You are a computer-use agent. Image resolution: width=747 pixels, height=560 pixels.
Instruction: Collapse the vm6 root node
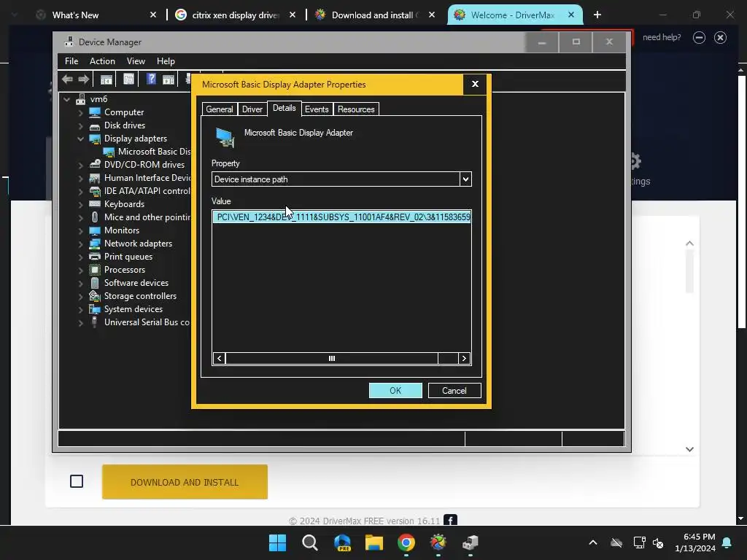pyautogui.click(x=66, y=99)
